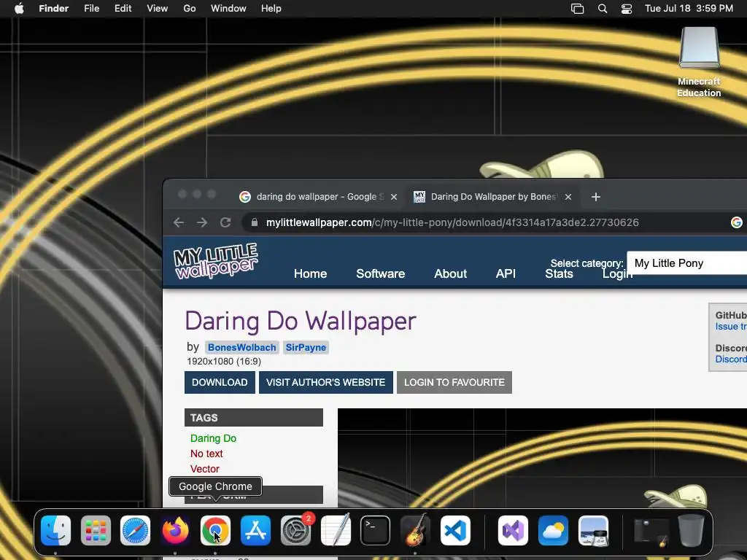Open the App Store Dock icon
This screenshot has height=560, width=747.
[x=256, y=531]
